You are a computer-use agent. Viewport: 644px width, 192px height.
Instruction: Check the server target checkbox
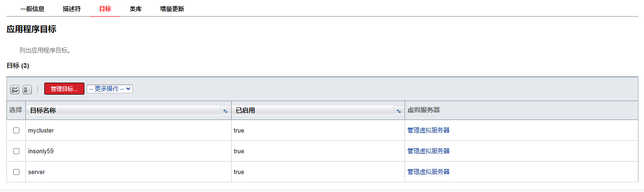17,172
